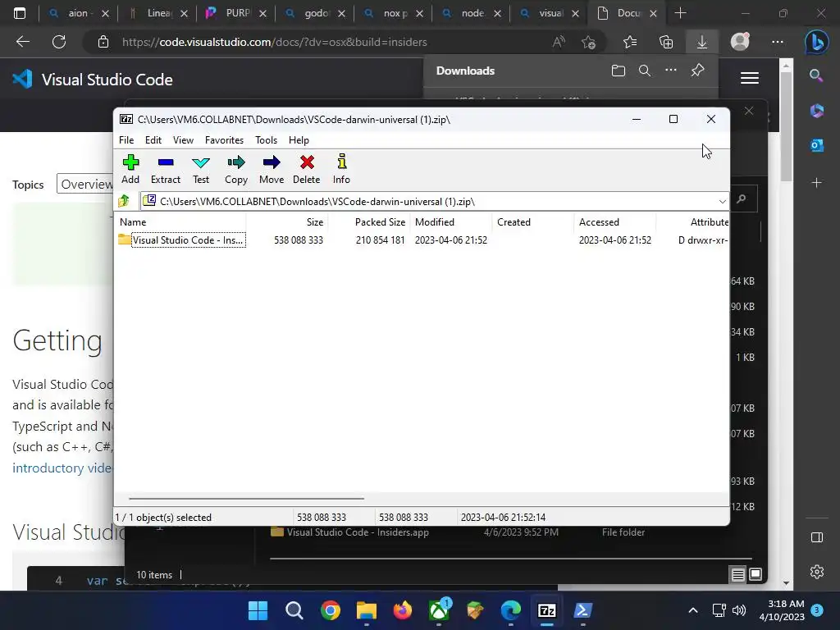This screenshot has height=630, width=840.
Task: Open Chrome from the taskbar
Action: [x=331, y=610]
